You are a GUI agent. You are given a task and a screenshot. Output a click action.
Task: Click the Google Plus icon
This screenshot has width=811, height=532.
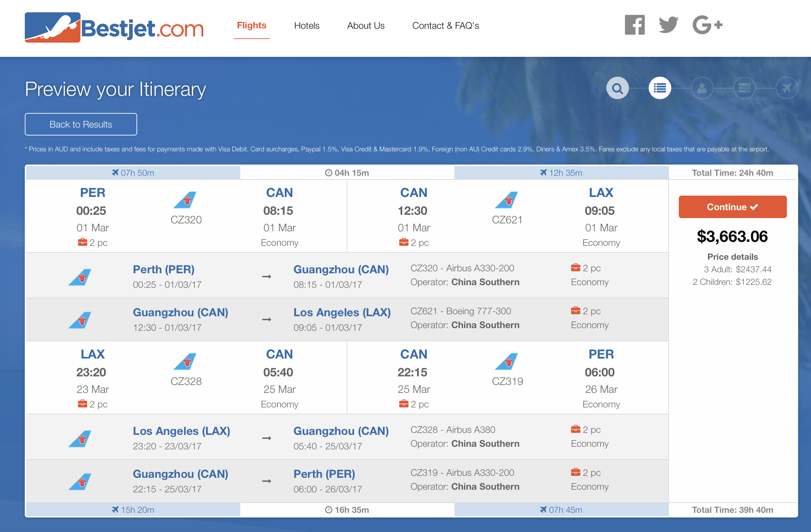click(x=707, y=25)
